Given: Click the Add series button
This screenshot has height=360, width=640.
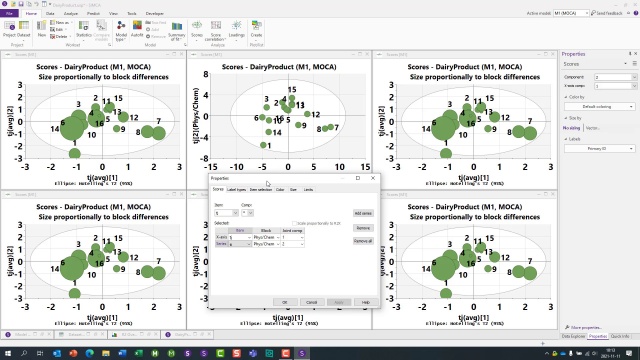Looking at the screenshot, I should [363, 213].
